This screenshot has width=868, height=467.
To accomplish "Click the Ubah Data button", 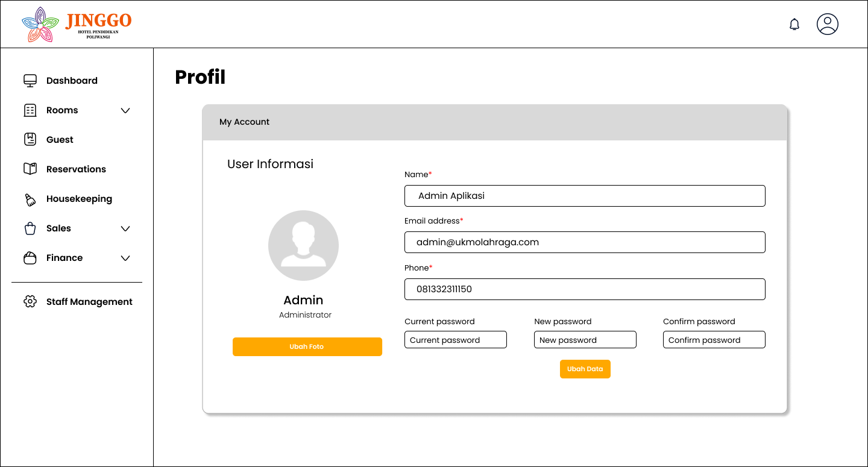I will (x=585, y=369).
